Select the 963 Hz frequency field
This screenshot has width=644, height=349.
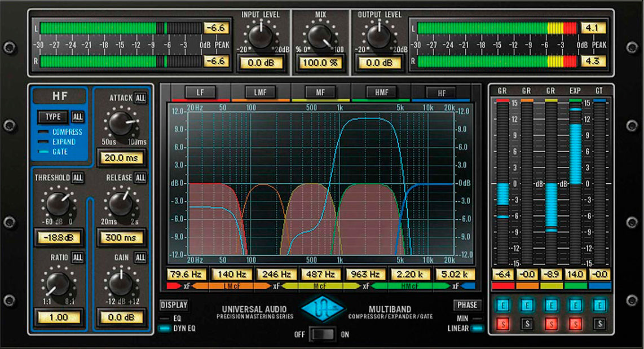click(365, 275)
